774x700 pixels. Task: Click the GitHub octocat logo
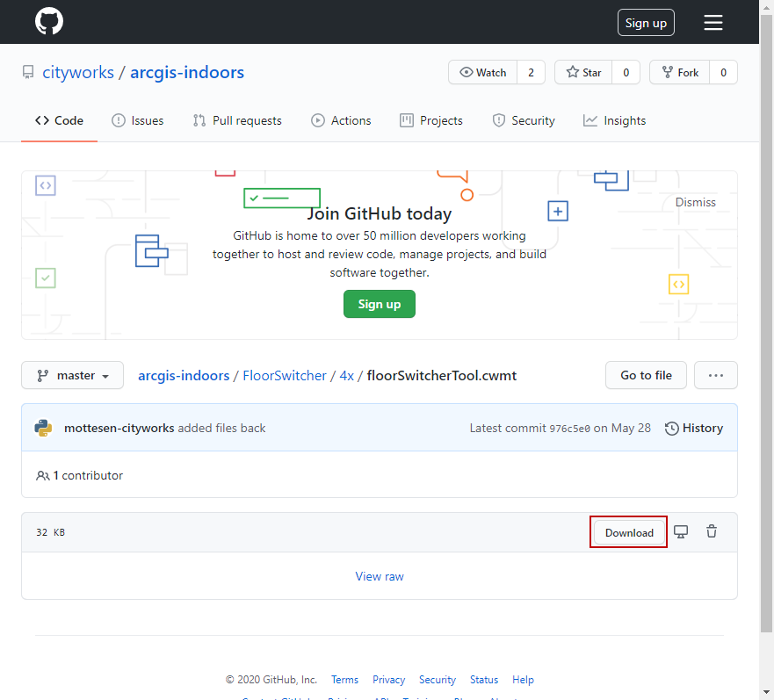(49, 22)
